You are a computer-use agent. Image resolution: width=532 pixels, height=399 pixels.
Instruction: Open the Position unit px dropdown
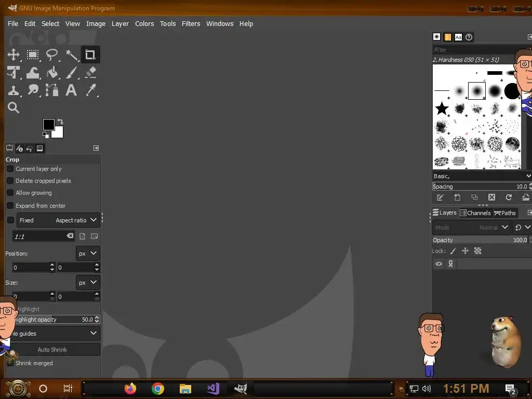point(88,254)
